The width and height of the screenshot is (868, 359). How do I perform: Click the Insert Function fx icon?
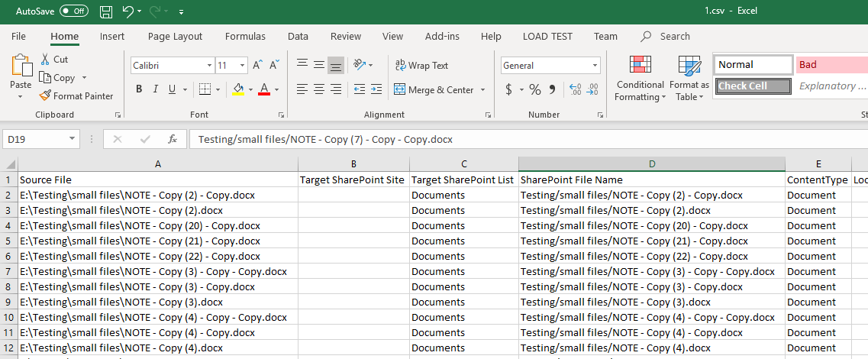point(173,139)
